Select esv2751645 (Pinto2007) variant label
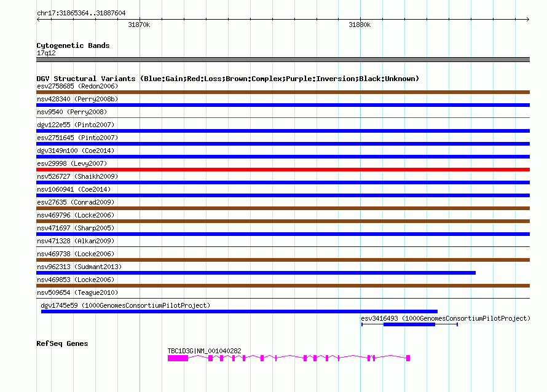The image size is (547, 392). click(77, 138)
